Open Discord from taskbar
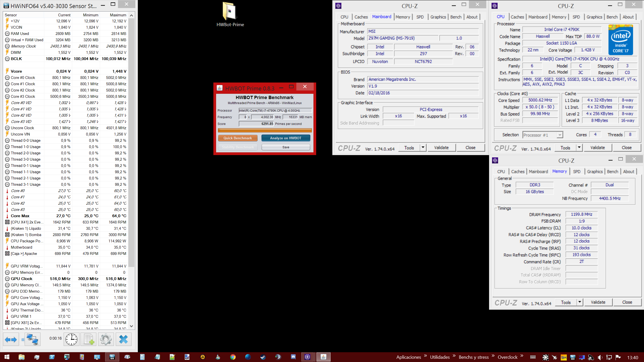Screen dimensions: 644x362 (293, 357)
